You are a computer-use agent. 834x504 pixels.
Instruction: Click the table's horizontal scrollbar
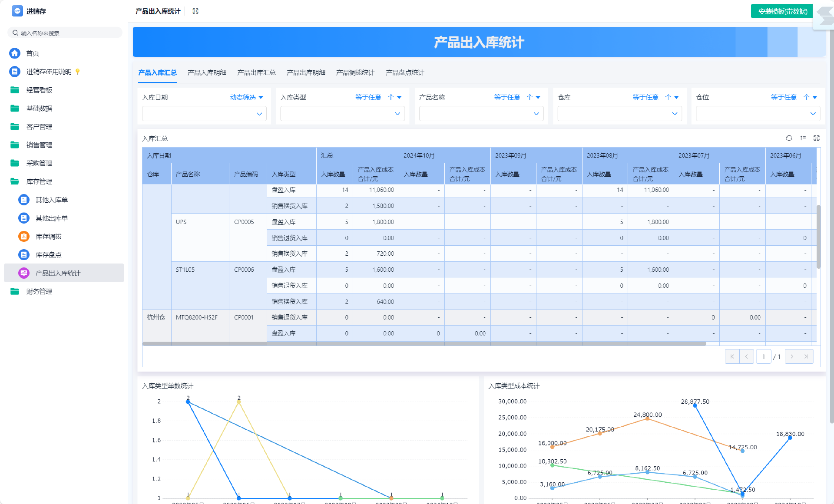pos(424,344)
